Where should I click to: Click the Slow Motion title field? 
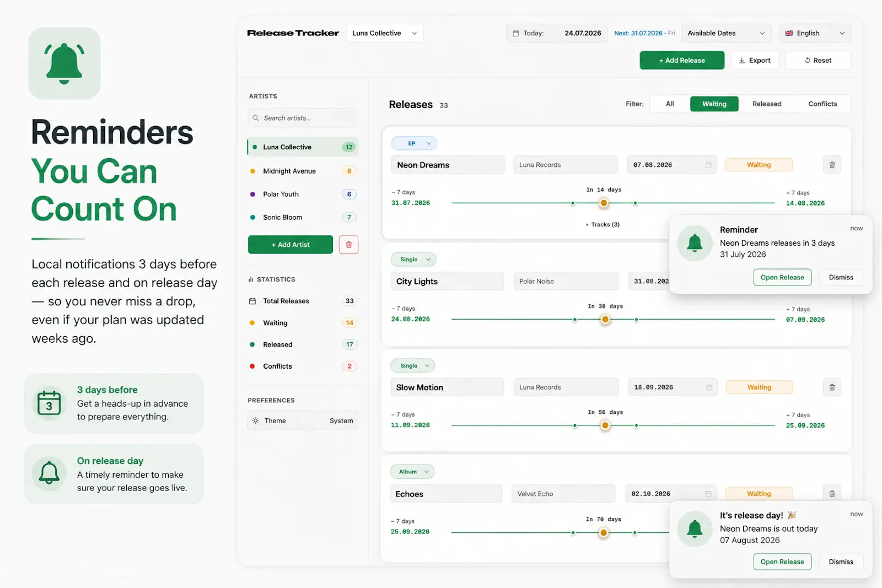pos(447,387)
